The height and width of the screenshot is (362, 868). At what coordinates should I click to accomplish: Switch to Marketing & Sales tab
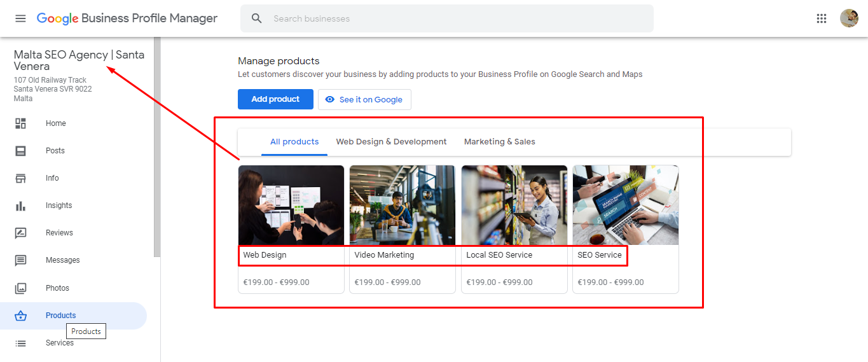tap(500, 142)
